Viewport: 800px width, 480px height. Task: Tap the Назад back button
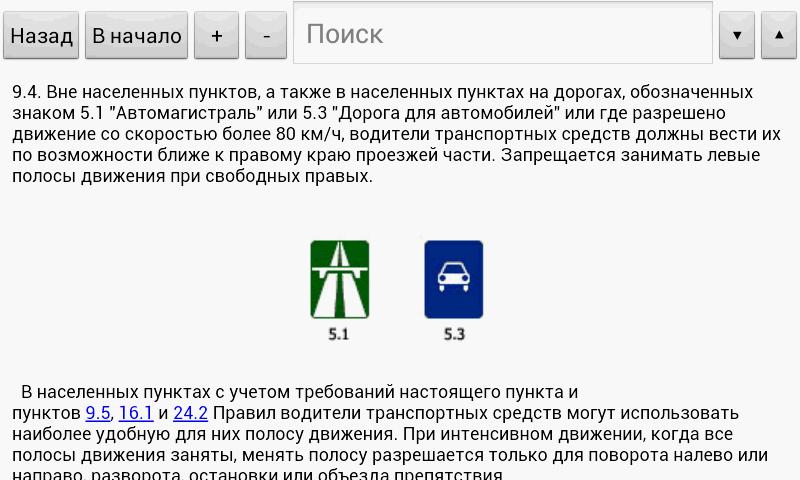click(41, 35)
